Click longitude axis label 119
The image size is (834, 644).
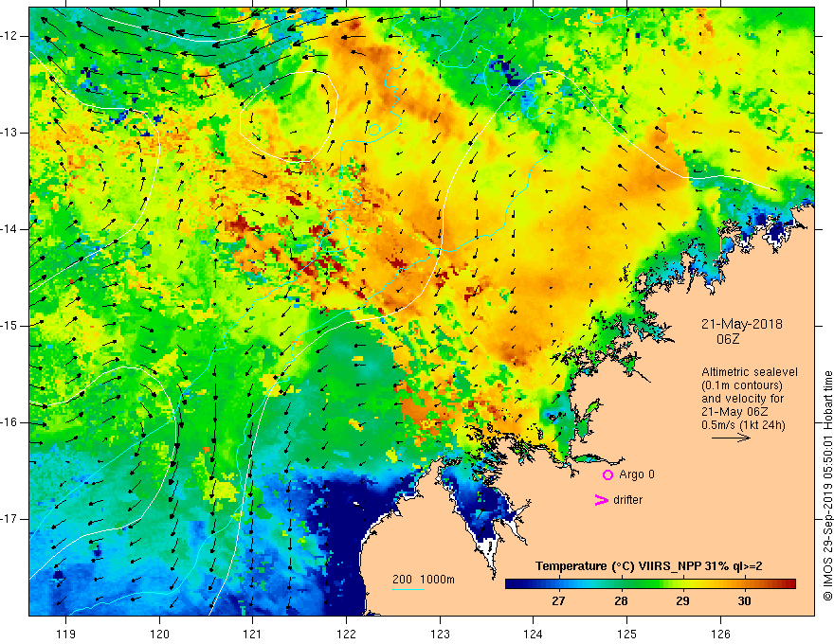pos(65,634)
